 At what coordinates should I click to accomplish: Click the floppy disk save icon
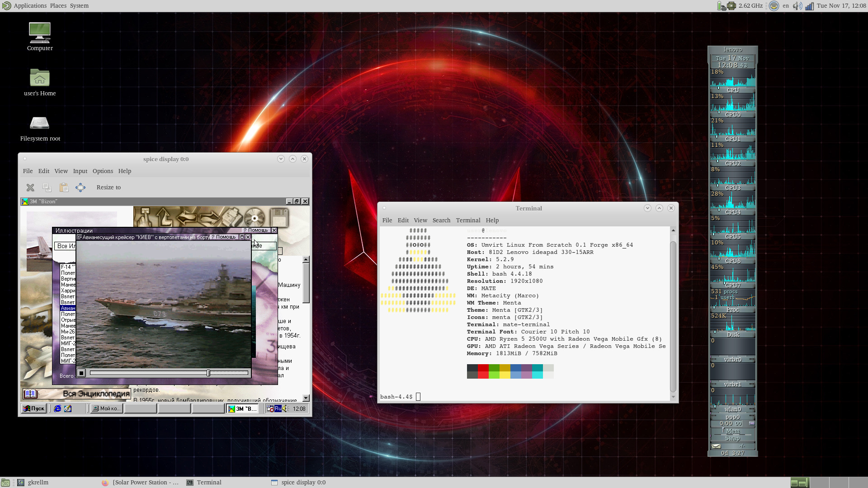pyautogui.click(x=278, y=218)
